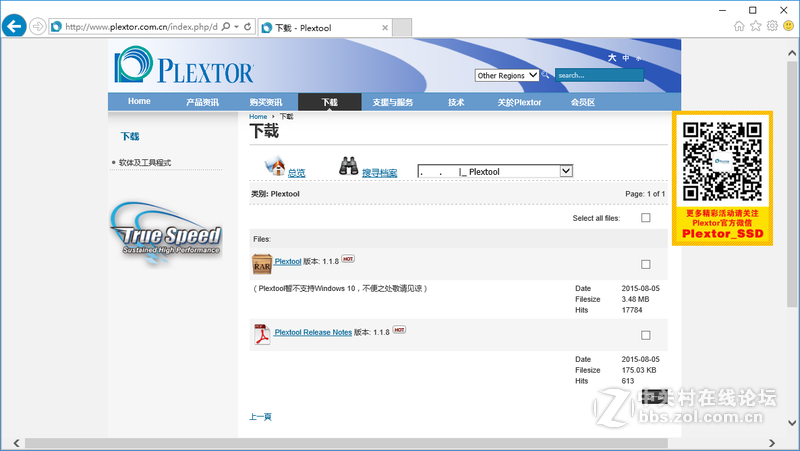
Task: Open the 购买资讯 navigation menu
Action: (266, 102)
